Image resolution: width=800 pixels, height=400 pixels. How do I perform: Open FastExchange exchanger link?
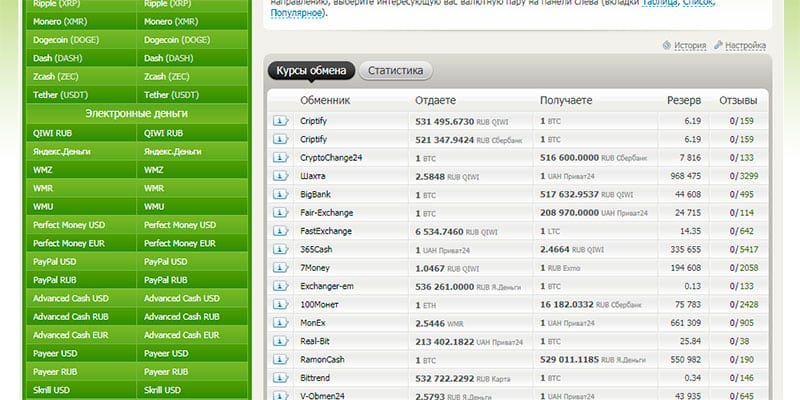click(x=326, y=231)
